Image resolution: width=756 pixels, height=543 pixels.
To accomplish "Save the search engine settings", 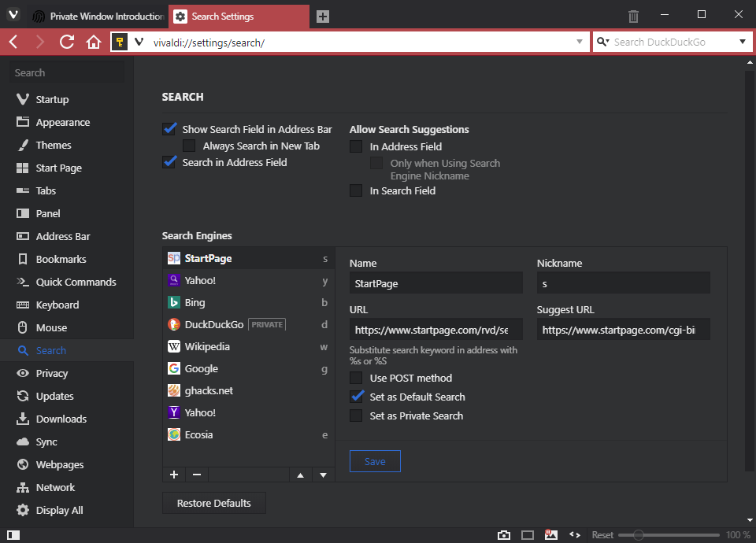I will click(375, 461).
